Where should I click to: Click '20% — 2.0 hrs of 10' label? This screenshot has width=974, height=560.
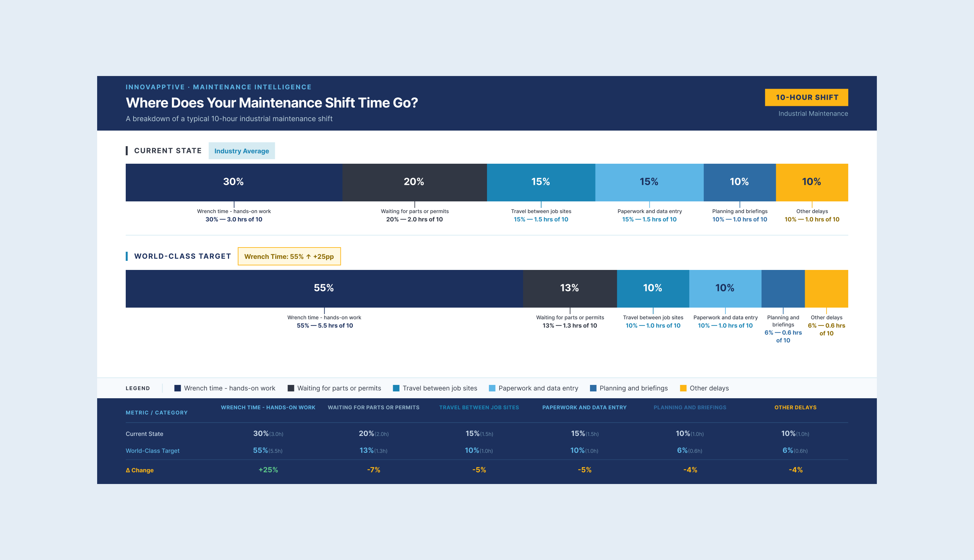415,219
